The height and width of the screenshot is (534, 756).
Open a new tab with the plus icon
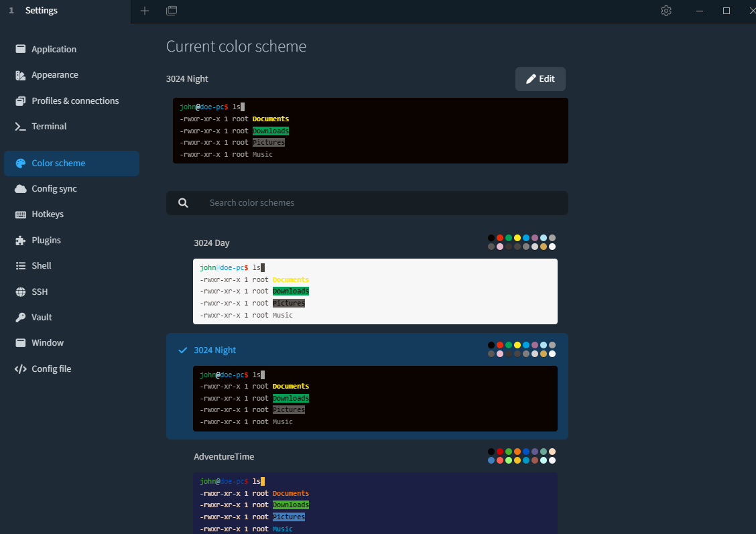click(145, 11)
